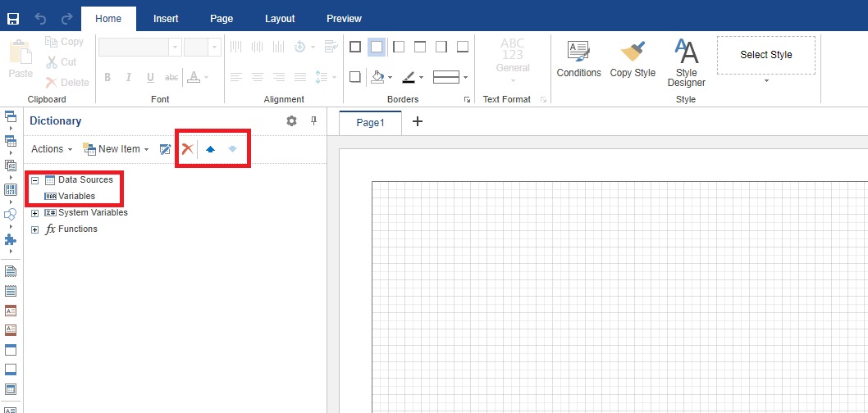Click the red X delete item icon
The width and height of the screenshot is (868, 413).
coord(188,148)
